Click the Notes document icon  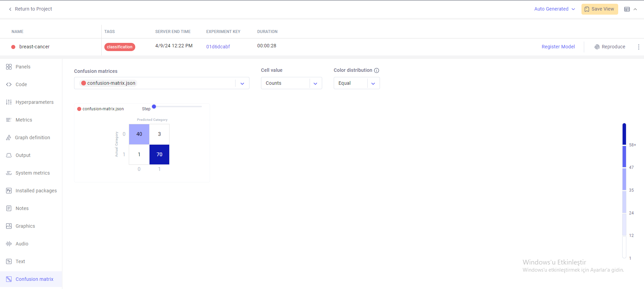(x=9, y=208)
